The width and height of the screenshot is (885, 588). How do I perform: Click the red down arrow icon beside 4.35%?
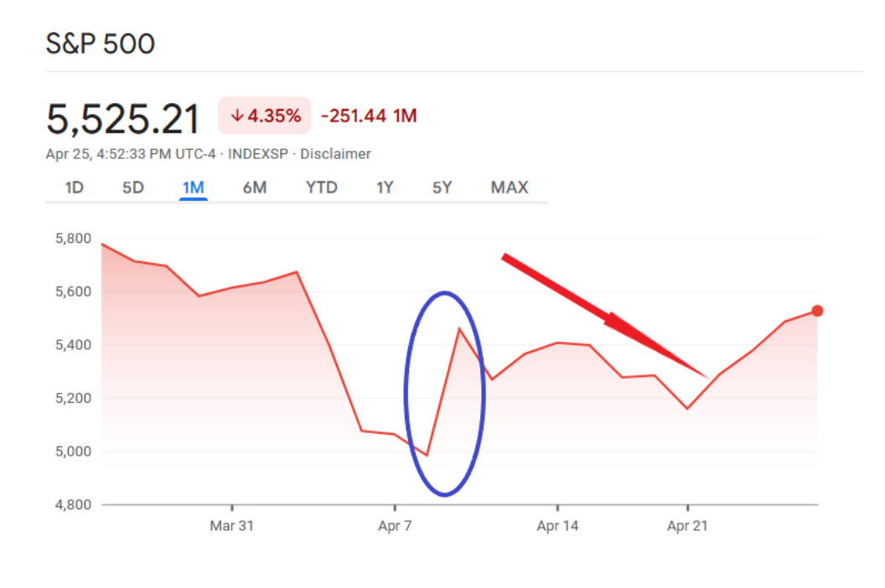(x=237, y=116)
